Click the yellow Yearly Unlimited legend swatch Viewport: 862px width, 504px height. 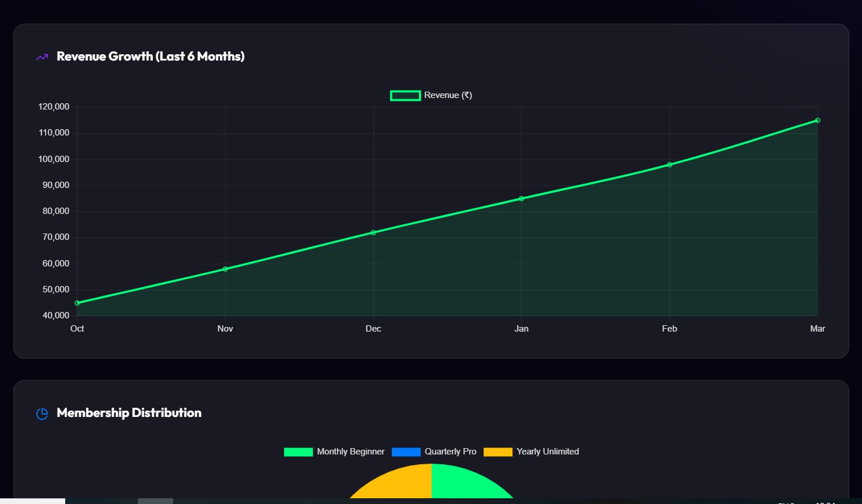(x=497, y=452)
